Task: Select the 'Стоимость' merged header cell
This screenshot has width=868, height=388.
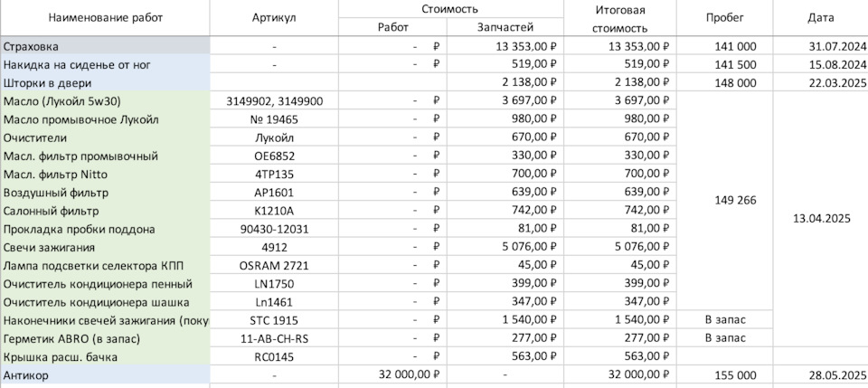Action: [x=449, y=8]
